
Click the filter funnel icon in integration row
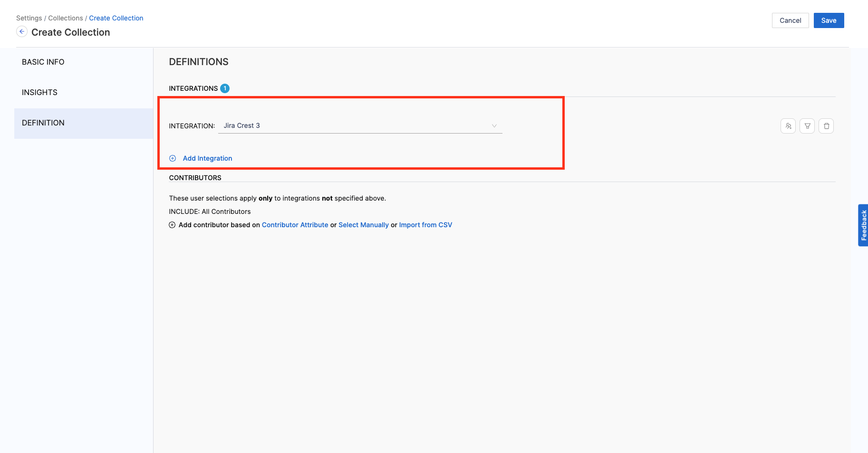(x=807, y=126)
